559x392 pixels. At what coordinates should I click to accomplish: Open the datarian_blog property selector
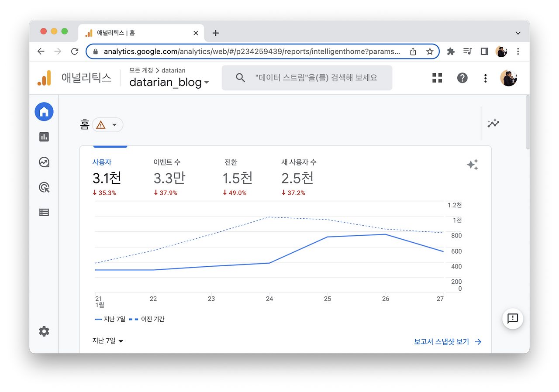click(x=169, y=82)
